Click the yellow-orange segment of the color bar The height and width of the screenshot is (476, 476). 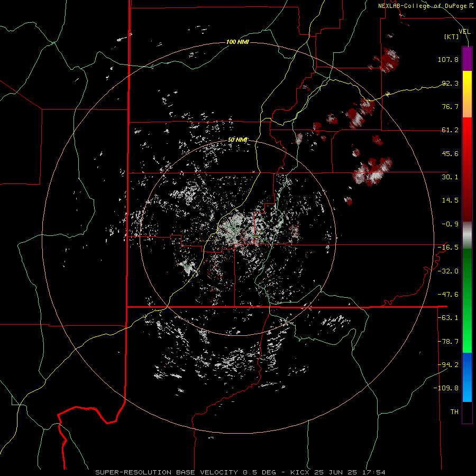pyautogui.click(x=467, y=94)
